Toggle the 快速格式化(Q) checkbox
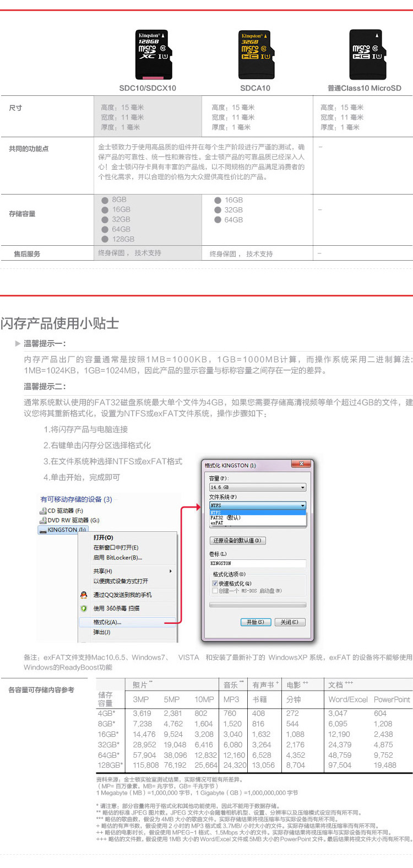413x868 pixels. [215, 584]
